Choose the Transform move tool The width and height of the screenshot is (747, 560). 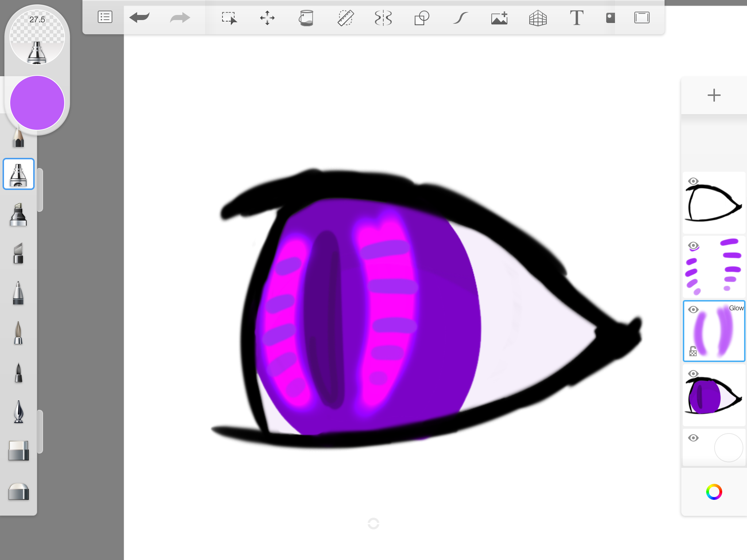(x=267, y=17)
